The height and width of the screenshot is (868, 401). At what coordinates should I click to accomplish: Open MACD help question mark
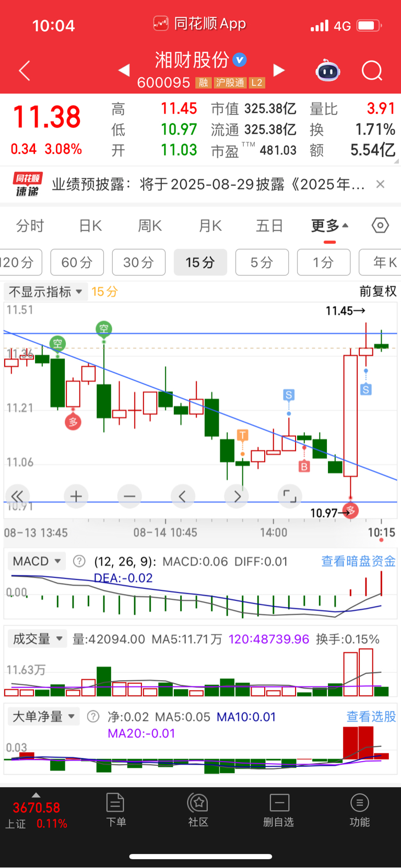click(79, 561)
